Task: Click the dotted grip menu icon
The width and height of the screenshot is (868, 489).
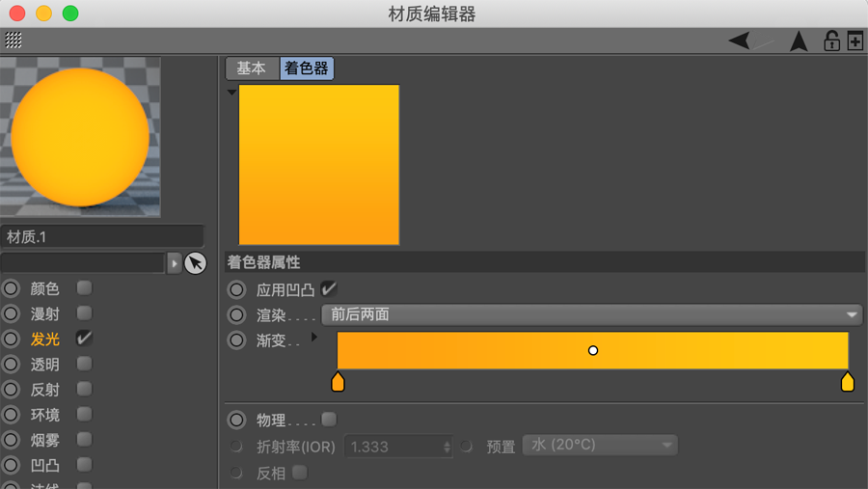Action: pos(14,41)
